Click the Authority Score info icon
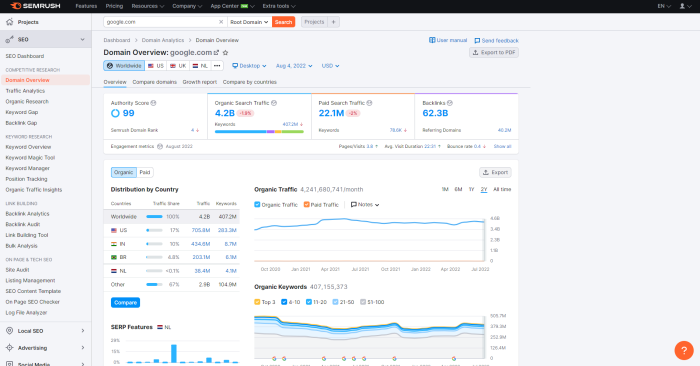Image resolution: width=700 pixels, height=366 pixels. [153, 103]
